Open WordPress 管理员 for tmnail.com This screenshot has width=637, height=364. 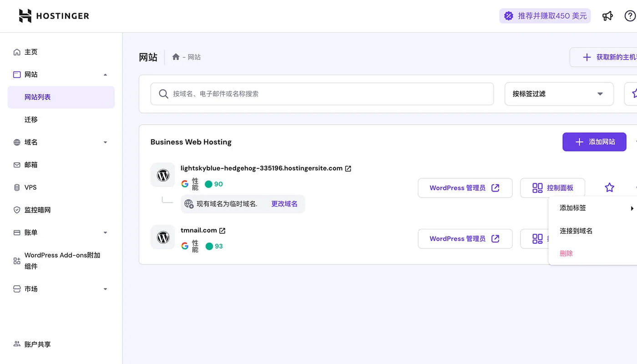[465, 238]
